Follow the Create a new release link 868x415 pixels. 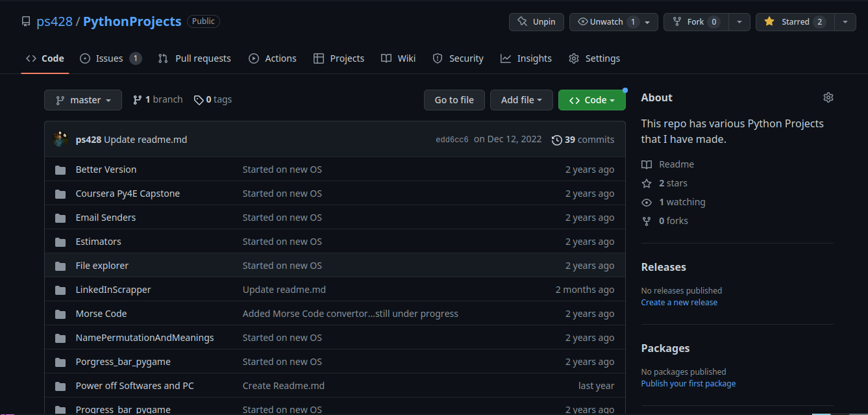pos(679,303)
